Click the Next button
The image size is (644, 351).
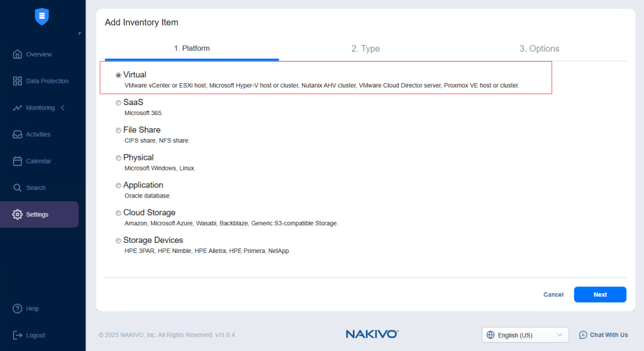click(600, 294)
